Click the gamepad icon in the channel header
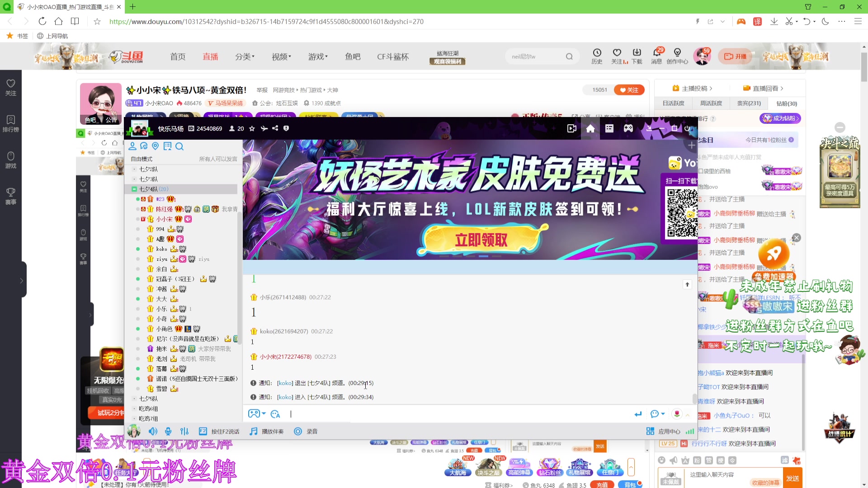Viewport: 868px width, 488px height. (628, 128)
